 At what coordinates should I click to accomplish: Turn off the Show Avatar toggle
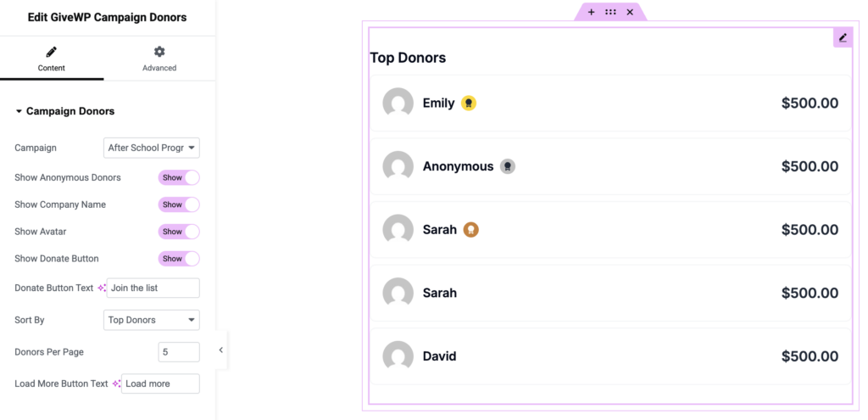(x=179, y=232)
